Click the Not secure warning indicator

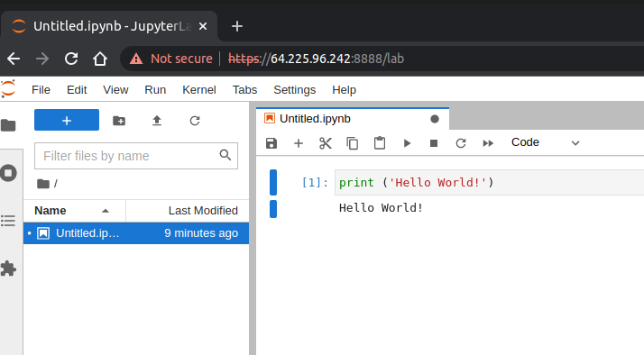[170, 59]
